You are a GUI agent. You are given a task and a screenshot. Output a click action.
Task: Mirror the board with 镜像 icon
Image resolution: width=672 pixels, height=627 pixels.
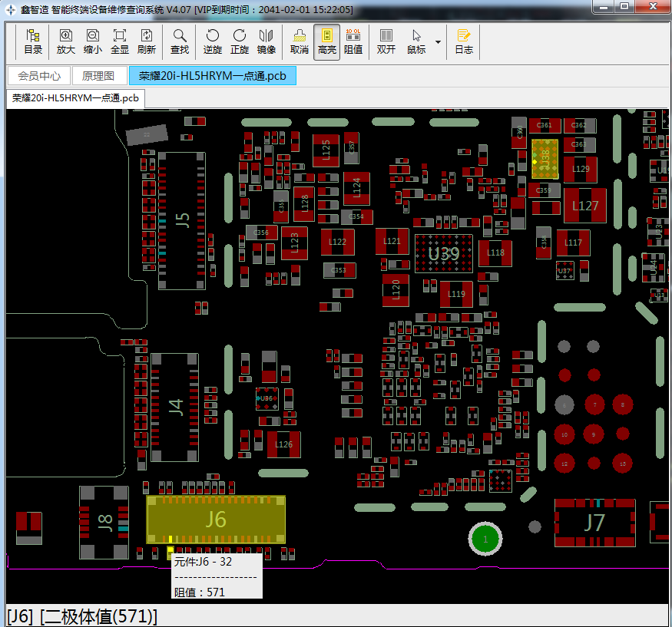tap(266, 41)
